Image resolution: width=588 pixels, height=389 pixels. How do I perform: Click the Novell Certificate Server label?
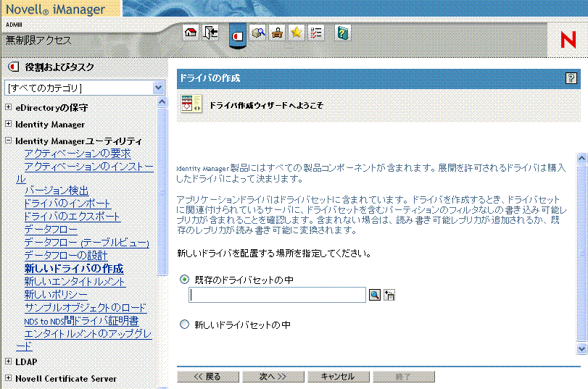[x=66, y=379]
